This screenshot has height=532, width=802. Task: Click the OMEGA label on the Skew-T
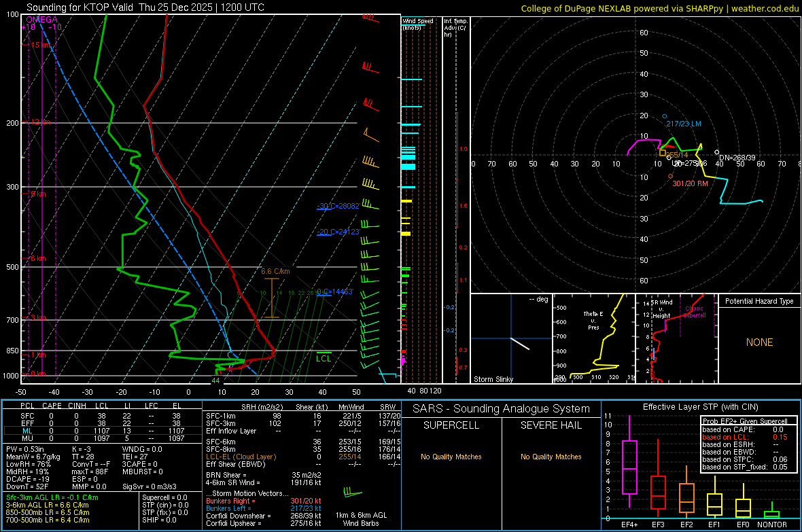[x=42, y=20]
